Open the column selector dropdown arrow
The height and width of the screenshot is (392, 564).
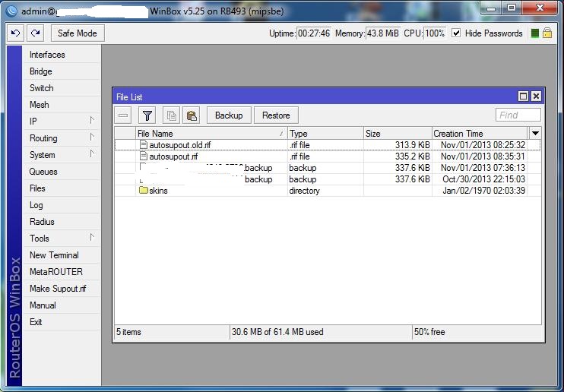tap(535, 134)
